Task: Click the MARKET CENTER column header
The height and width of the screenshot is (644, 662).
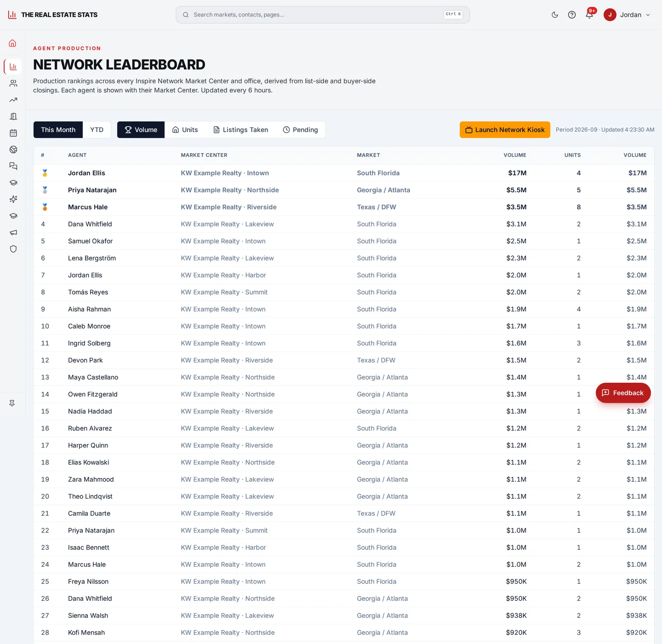Action: coord(204,155)
